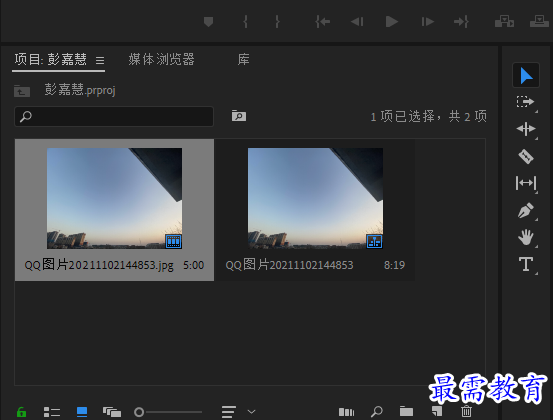Click the trash Clear icon
Image resolution: width=553 pixels, height=420 pixels.
pos(466,411)
